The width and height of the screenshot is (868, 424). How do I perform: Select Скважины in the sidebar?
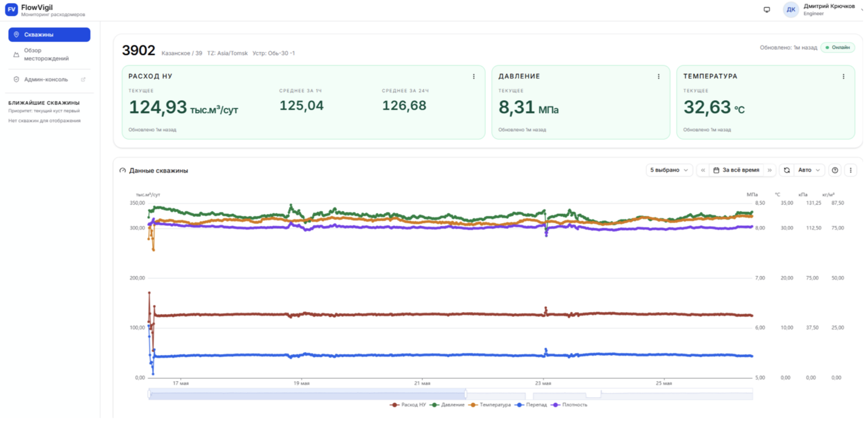49,35
